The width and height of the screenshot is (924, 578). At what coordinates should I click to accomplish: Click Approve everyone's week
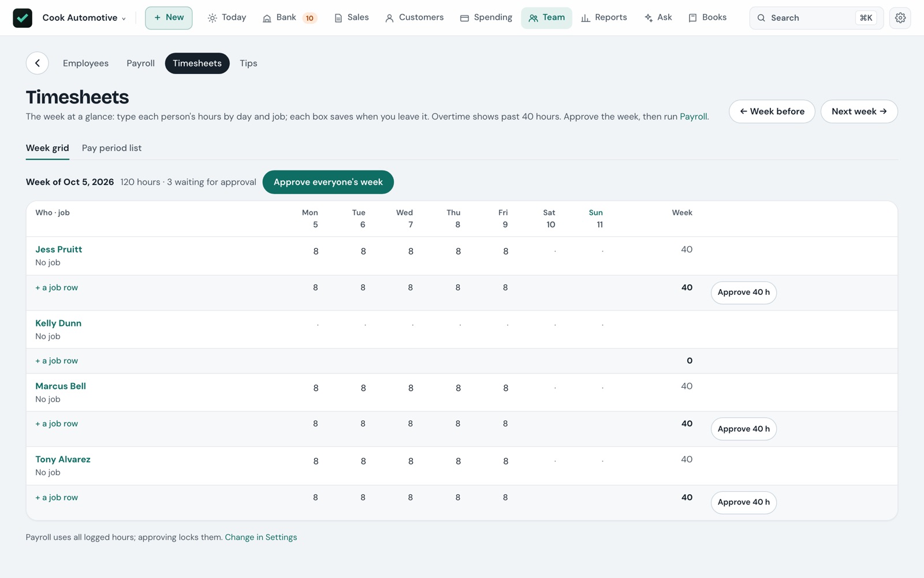point(328,182)
